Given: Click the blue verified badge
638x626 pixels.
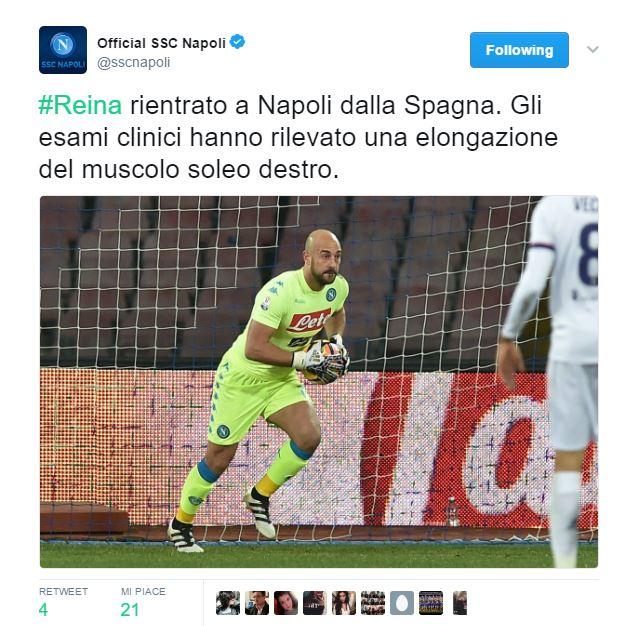Looking at the screenshot, I should pos(237,42).
